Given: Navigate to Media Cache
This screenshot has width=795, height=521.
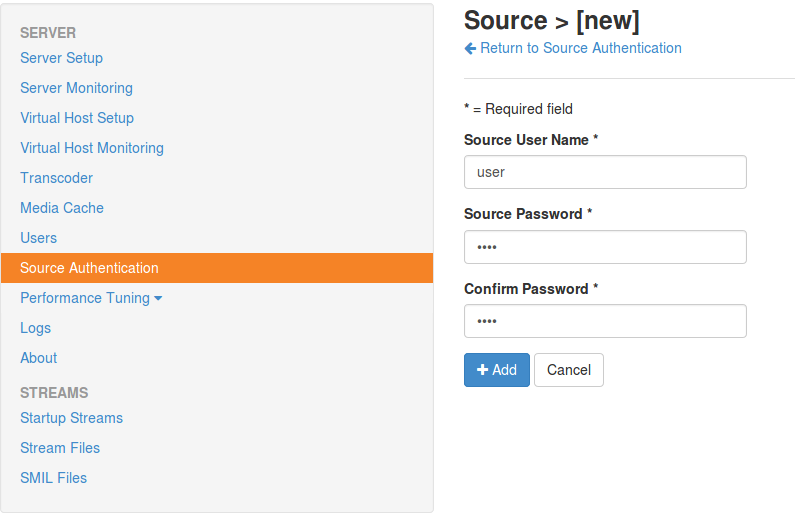Looking at the screenshot, I should (62, 208).
